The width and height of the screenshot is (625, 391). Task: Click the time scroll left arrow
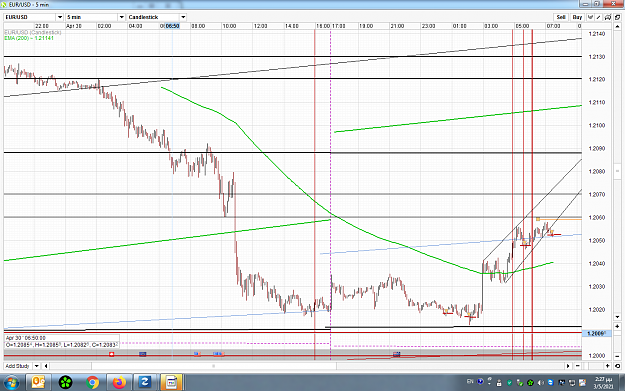pos(46,366)
